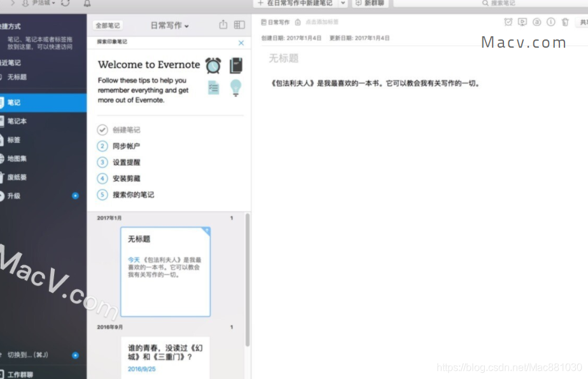Click the lock icon beside notebook name
Viewport: 588px width, 379px height.
click(x=298, y=22)
